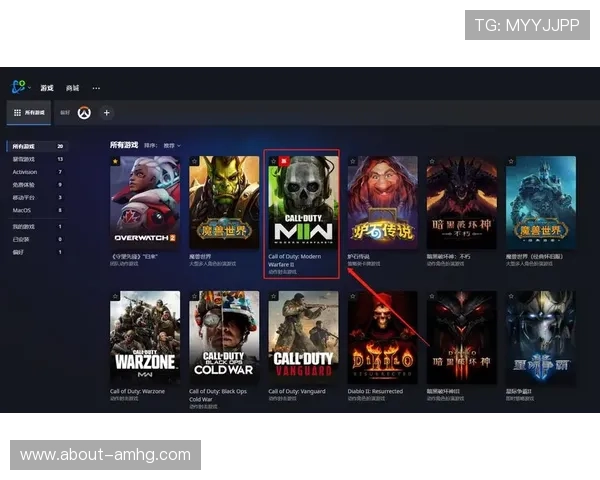Click the grid icon on 所有游戏 tab
This screenshot has height=480, width=600.
pyautogui.click(x=17, y=113)
